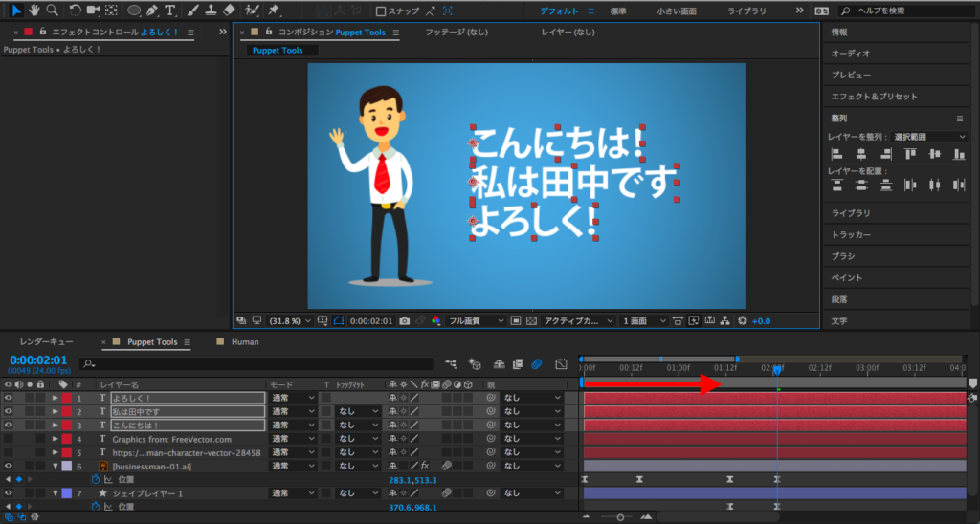The width and height of the screenshot is (980, 524).
Task: Toggle the position stopwatch on businessman-01.ai
Action: (95, 479)
